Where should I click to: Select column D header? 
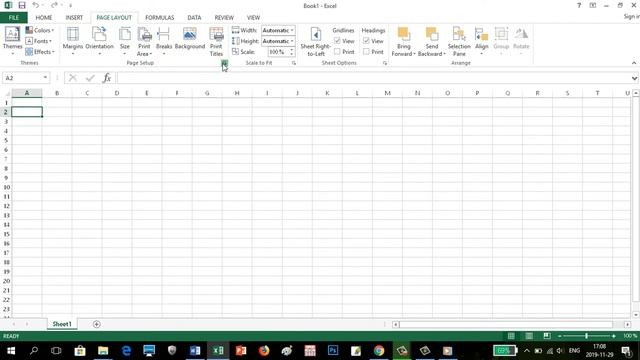click(117, 93)
